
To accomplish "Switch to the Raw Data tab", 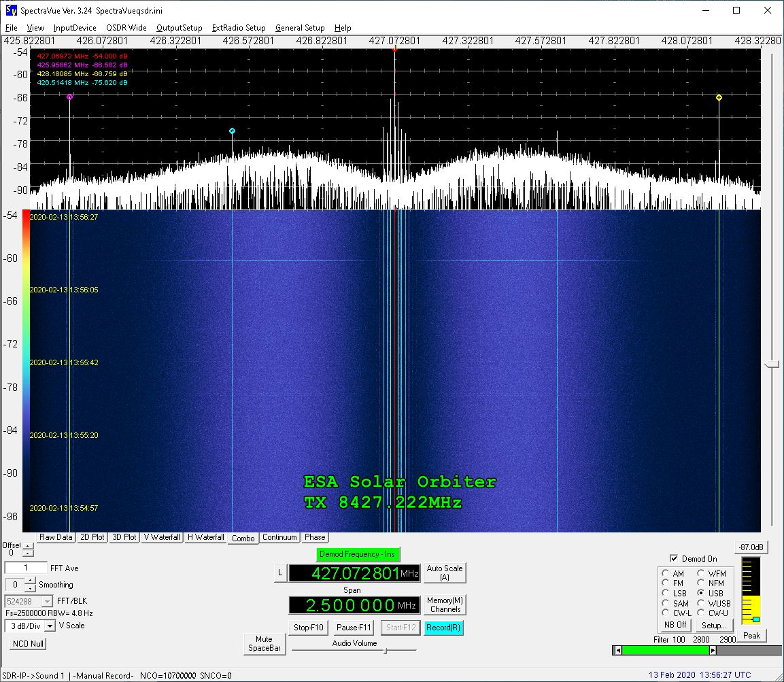I will click(x=56, y=537).
